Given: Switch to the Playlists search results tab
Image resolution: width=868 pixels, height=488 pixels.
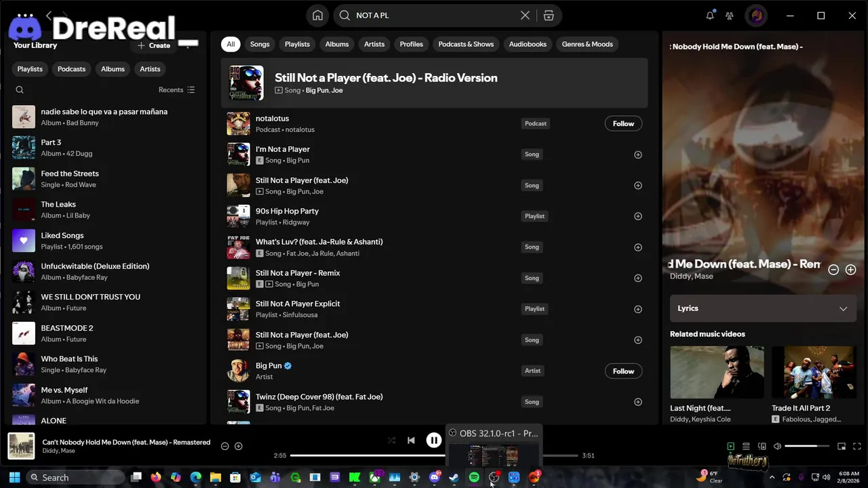Looking at the screenshot, I should (297, 44).
